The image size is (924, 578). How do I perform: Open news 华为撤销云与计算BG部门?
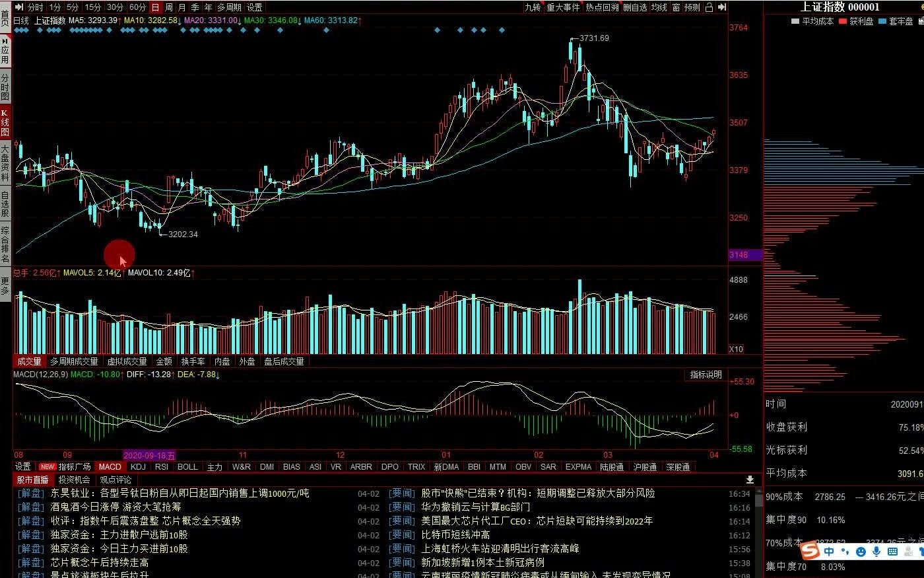475,507
